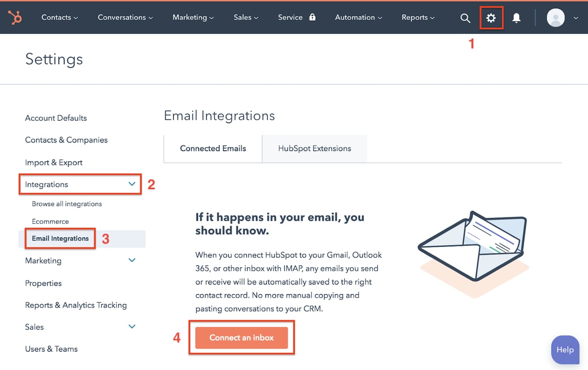Viewport: 588px width, 370px height.
Task: Select the Connected Emails tab
Action: click(213, 148)
